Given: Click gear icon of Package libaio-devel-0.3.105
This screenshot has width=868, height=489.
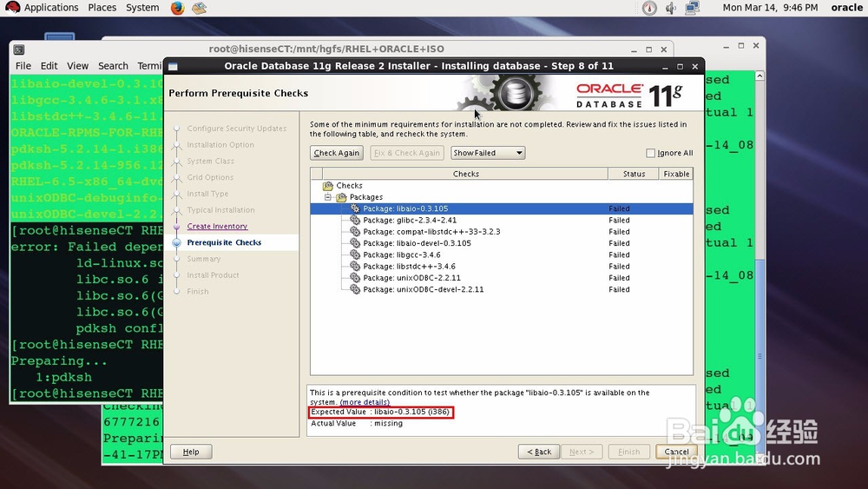Looking at the screenshot, I should click(355, 243).
